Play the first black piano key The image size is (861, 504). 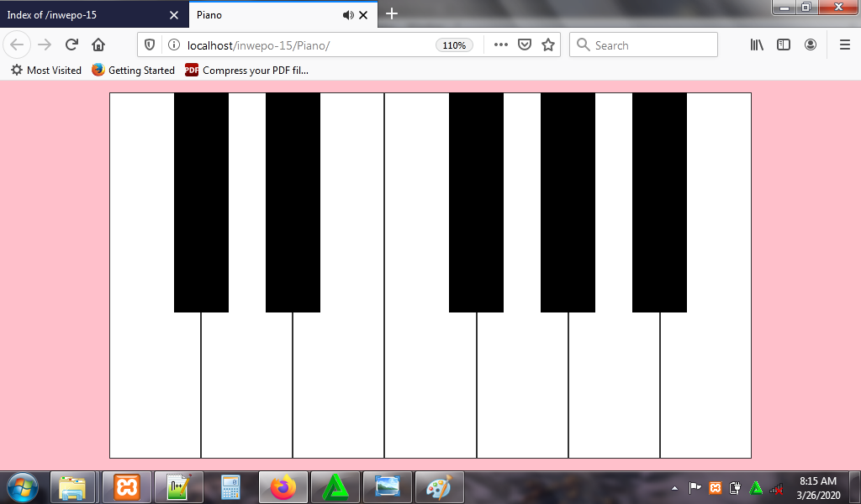[201, 202]
